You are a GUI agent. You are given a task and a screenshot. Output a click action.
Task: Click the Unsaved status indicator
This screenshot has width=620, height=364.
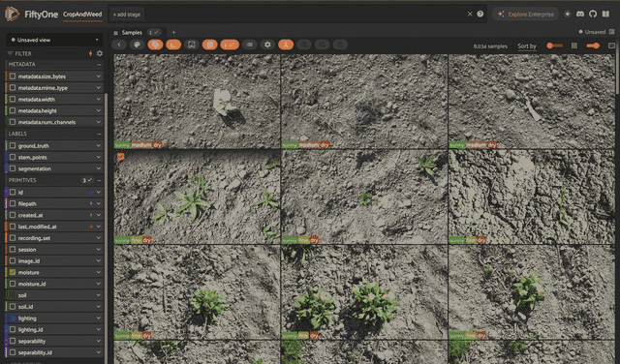pyautogui.click(x=592, y=32)
